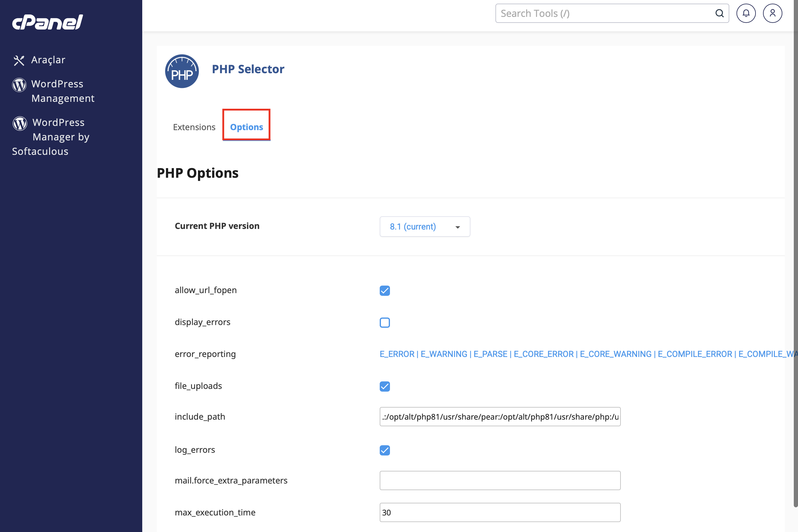Open the Araçlar tools icon

(x=19, y=60)
